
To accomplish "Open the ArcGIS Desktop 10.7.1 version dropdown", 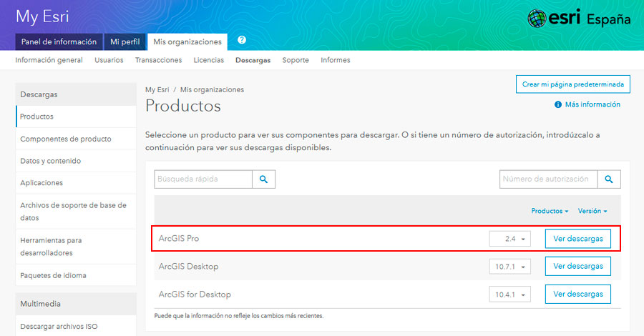I will 509,267.
